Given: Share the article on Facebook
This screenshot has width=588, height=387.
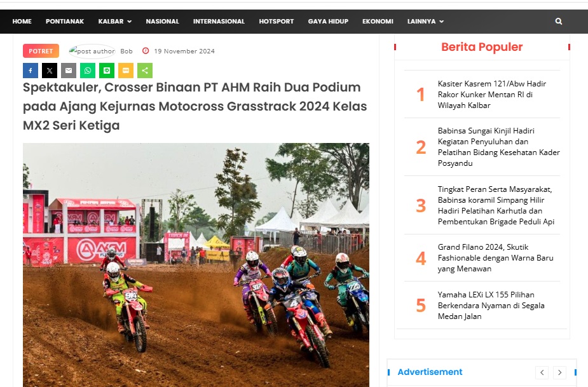Looking at the screenshot, I should tap(31, 71).
